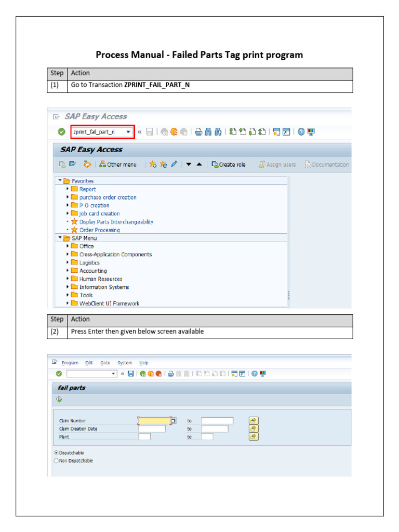Screen dimensions: 399x532
Task: Click the Print icon in SAP Easy Access toolbar
Action: (198, 131)
